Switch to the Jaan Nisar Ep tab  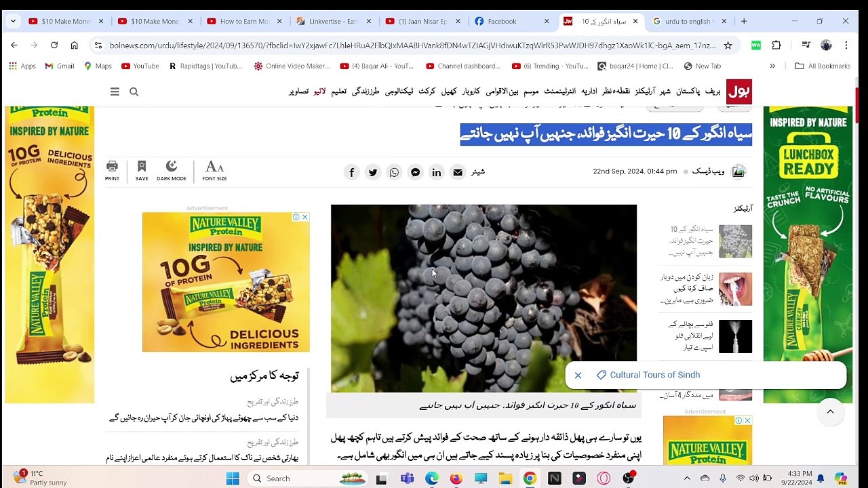pos(423,21)
